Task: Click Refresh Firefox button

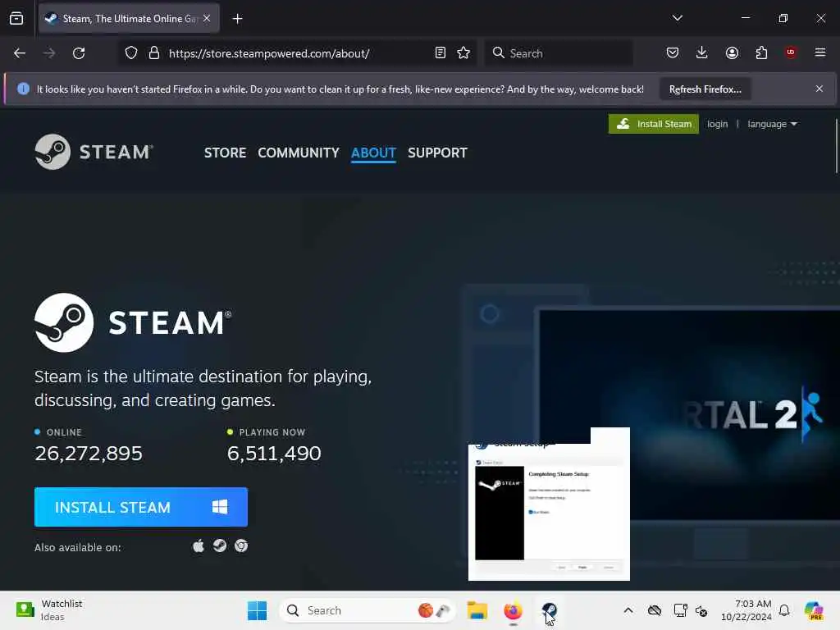Action: [x=705, y=89]
